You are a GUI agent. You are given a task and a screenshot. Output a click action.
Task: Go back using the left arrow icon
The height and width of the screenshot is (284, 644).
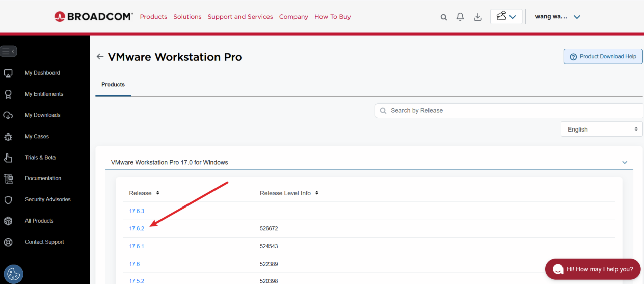point(100,57)
